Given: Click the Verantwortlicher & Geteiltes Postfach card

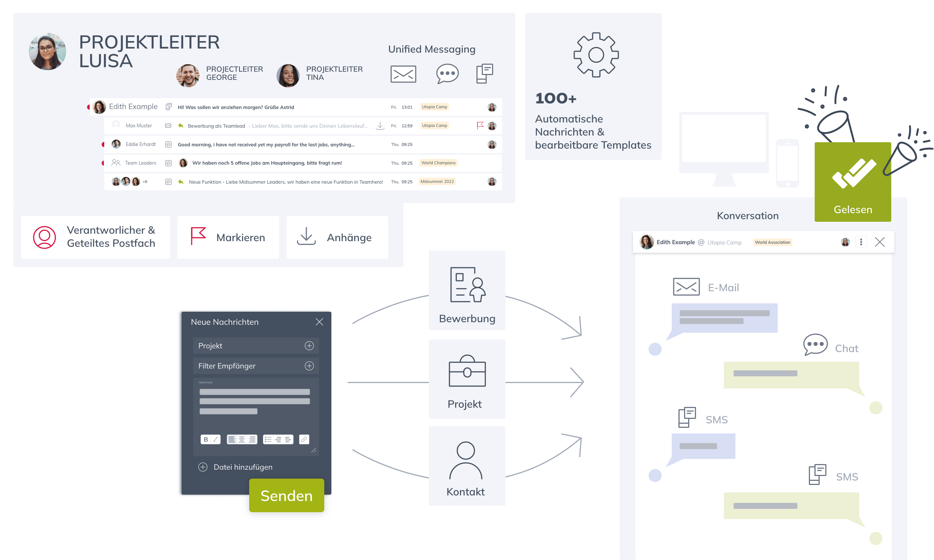Looking at the screenshot, I should [95, 237].
